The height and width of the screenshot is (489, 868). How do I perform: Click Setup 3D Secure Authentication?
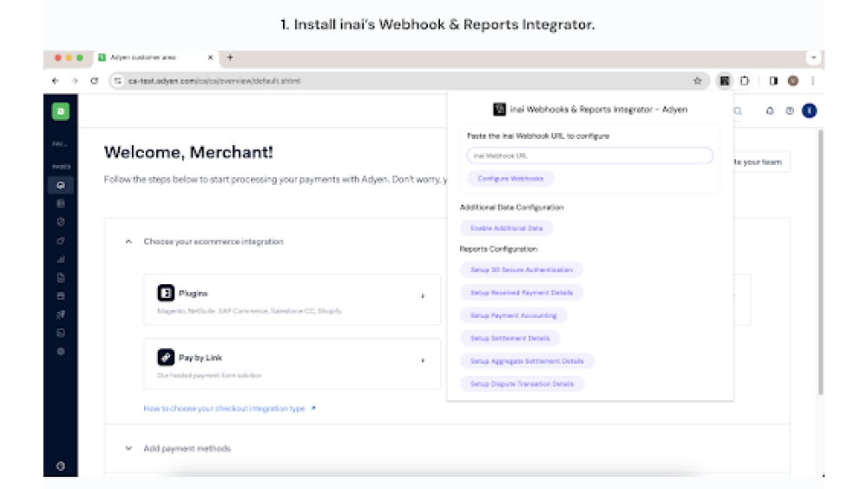coord(522,270)
